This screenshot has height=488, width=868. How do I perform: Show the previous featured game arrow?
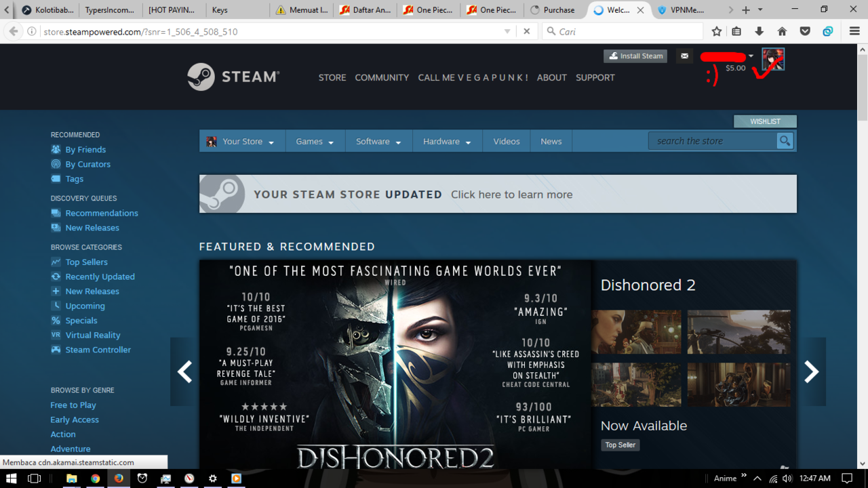(x=184, y=371)
